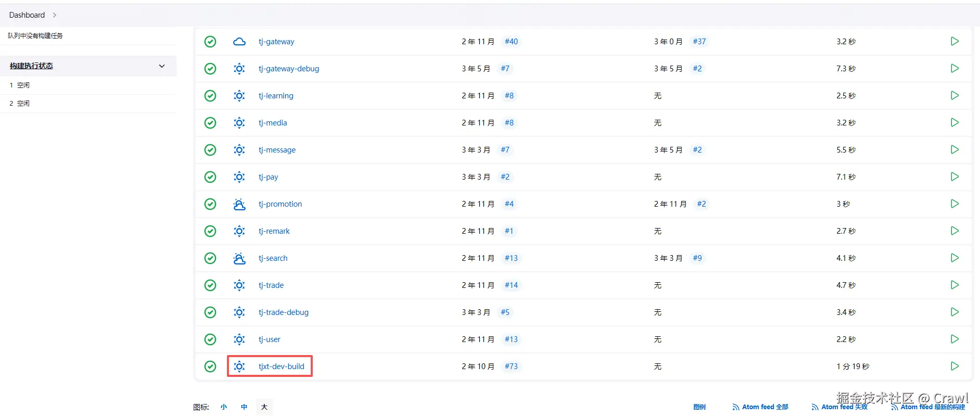Run tjxt-dev-build with play icon
The width and height of the screenshot is (980, 417).
(954, 366)
